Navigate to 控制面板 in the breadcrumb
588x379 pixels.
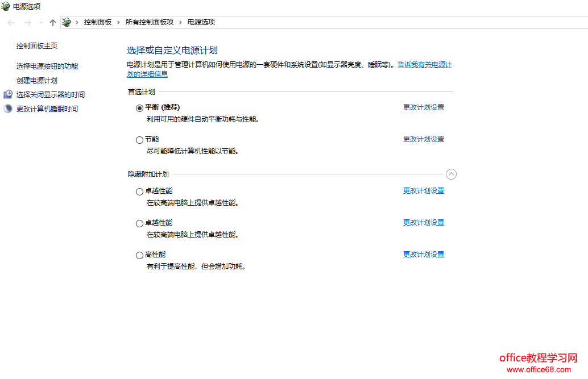98,22
